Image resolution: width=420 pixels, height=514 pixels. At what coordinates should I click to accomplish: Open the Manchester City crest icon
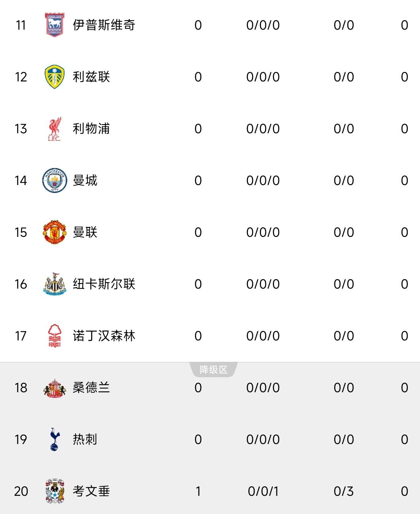click(x=55, y=181)
